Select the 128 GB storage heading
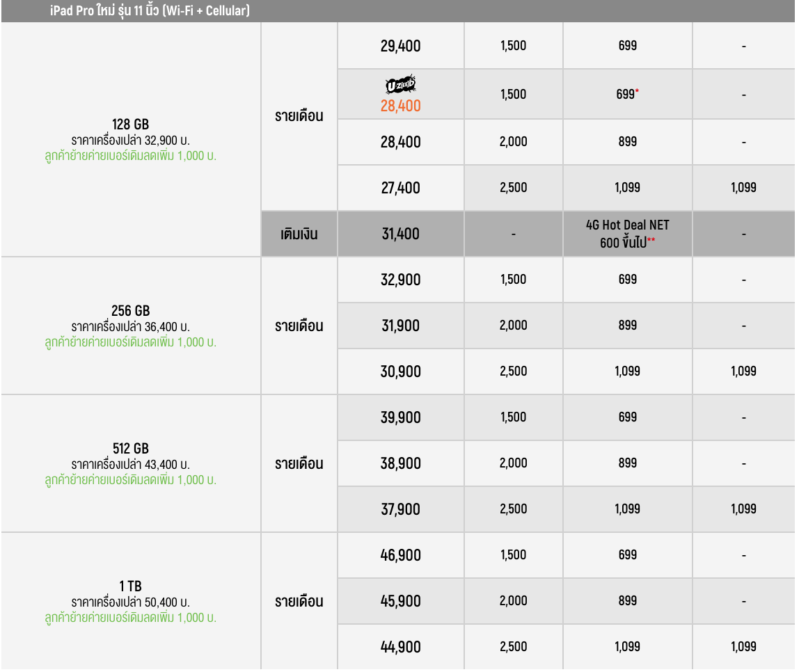This screenshot has height=672, width=799. (x=130, y=125)
